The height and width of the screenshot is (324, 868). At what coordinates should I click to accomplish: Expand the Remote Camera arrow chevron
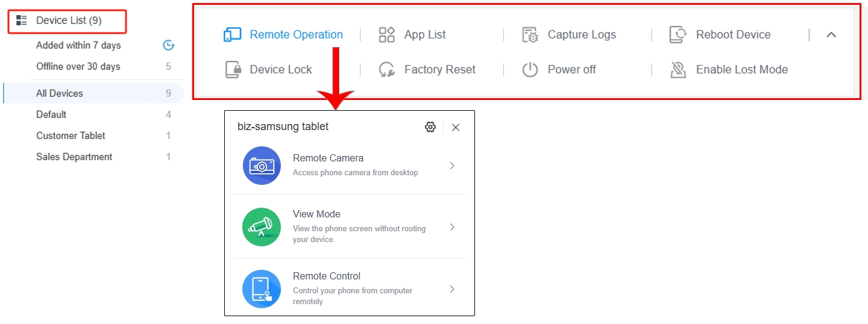tap(452, 166)
